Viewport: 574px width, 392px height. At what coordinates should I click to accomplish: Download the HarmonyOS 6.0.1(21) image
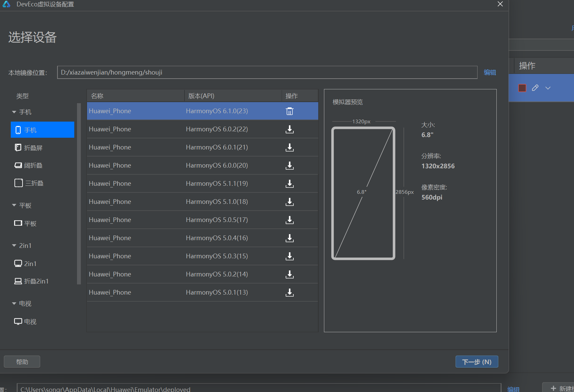(290, 147)
